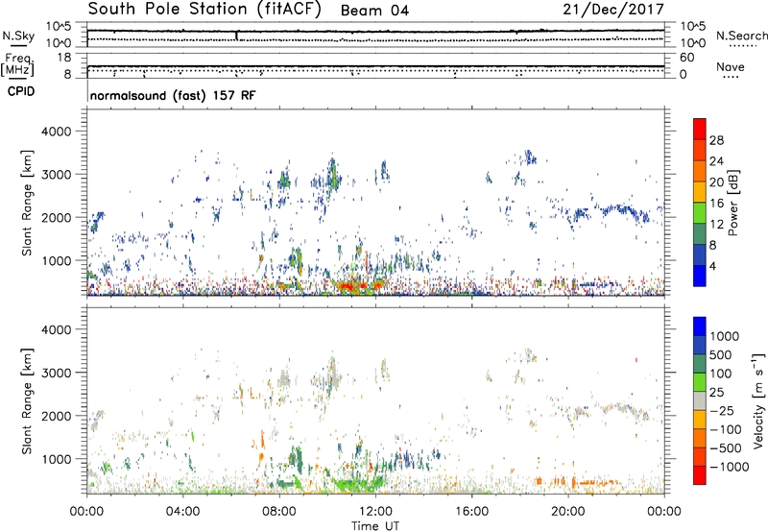Select the '4000' tick in the Power panel
768x532 pixels.
pyautogui.click(x=56, y=132)
